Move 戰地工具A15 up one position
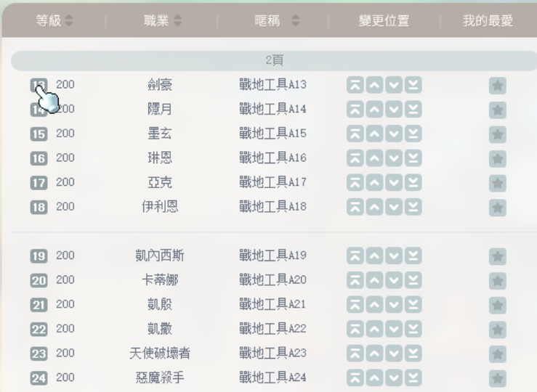This screenshot has height=392, width=537. [x=374, y=134]
